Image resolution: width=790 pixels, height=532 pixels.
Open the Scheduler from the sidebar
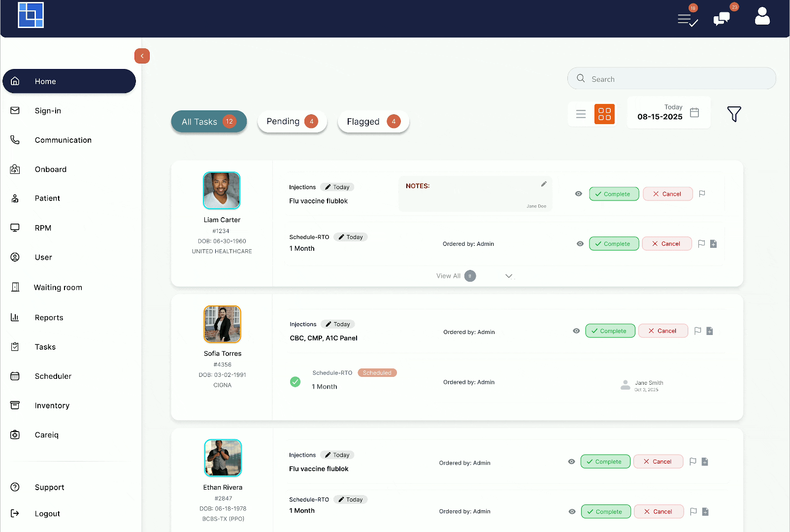(53, 376)
